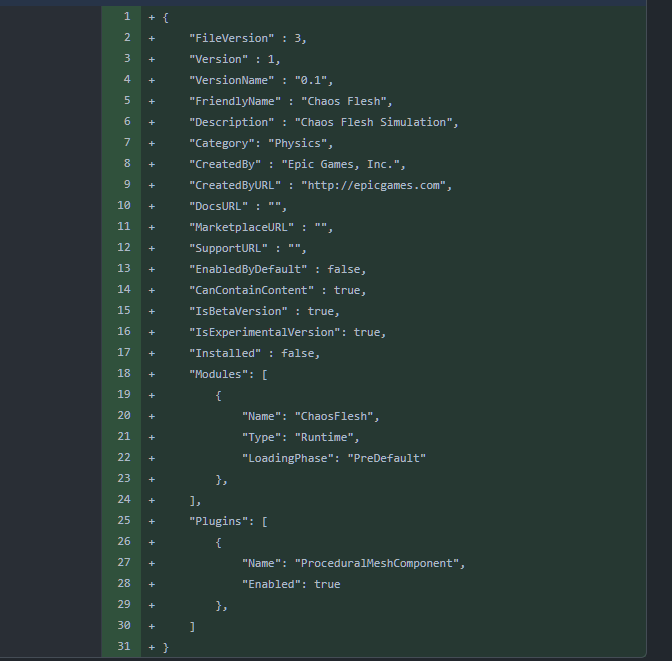Click the "CanContainContent" key
The height and width of the screenshot is (661, 672).
point(251,290)
